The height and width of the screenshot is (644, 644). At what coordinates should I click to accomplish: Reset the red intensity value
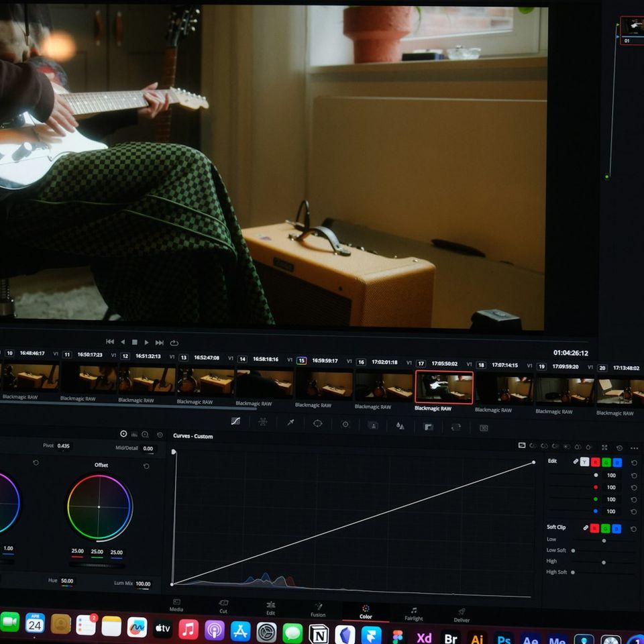pos(634,488)
